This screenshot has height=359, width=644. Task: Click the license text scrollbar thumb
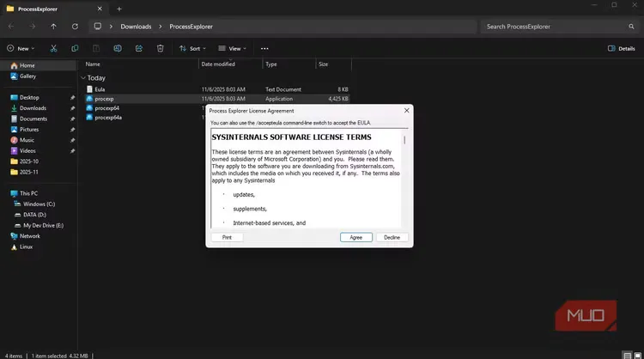point(404,140)
